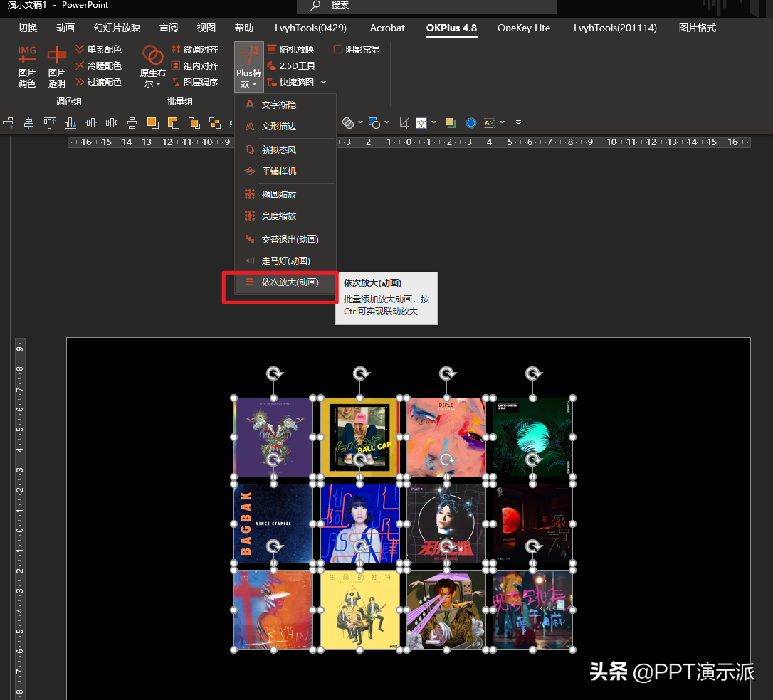Open the 视图 ribbon tab
This screenshot has height=700, width=773.
point(206,28)
